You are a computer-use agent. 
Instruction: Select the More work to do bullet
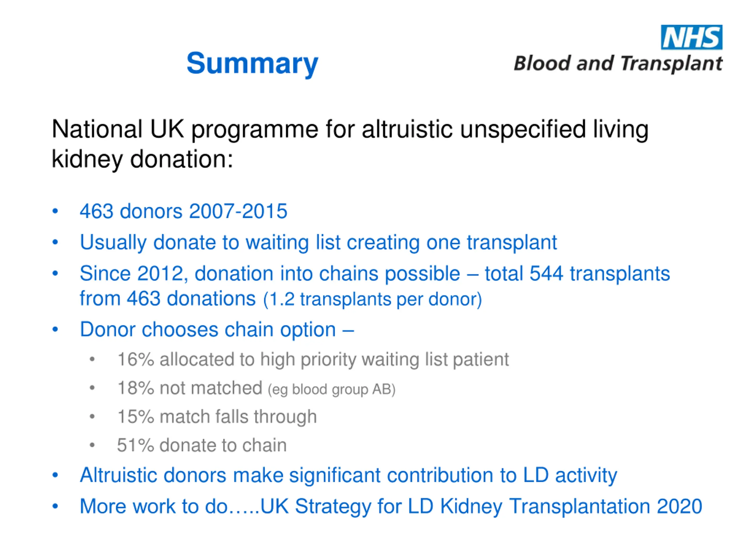(x=391, y=507)
